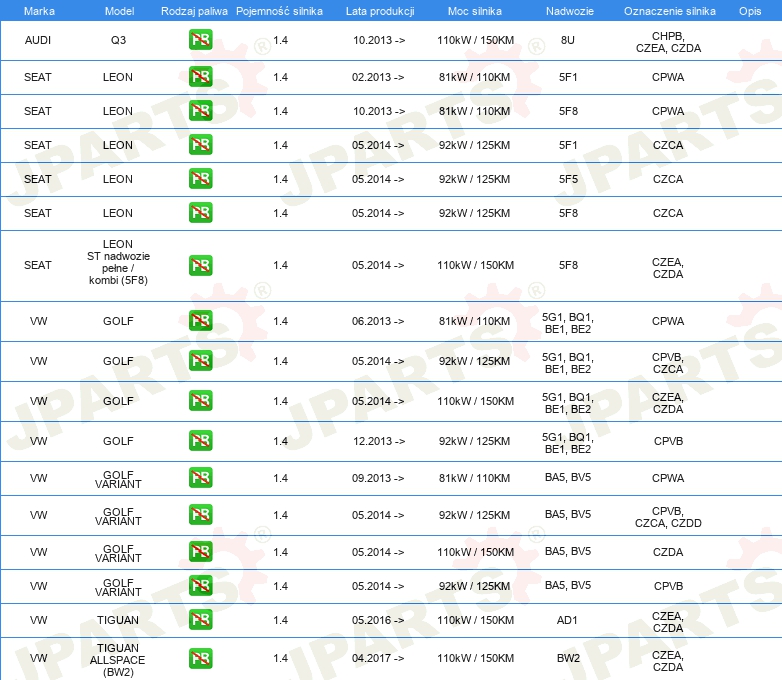Screen dimensions: 782x680
Task: Click the Marka column header
Action: (x=39, y=11)
